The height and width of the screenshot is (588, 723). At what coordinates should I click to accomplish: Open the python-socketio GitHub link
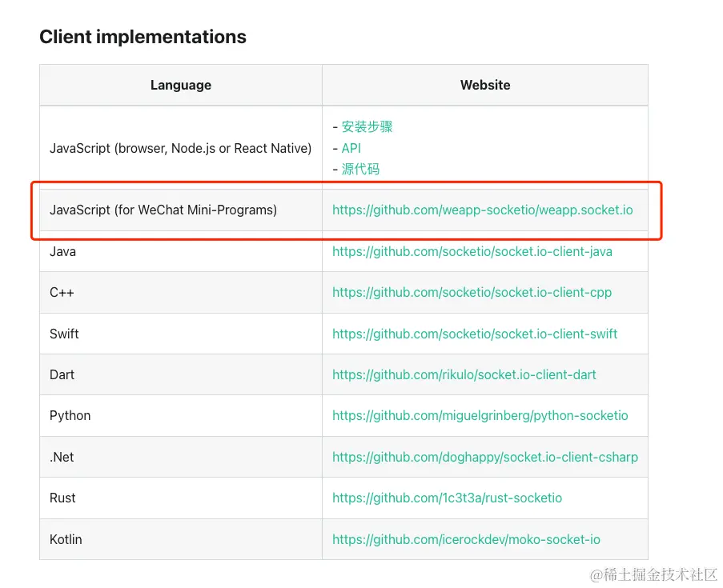pos(480,416)
